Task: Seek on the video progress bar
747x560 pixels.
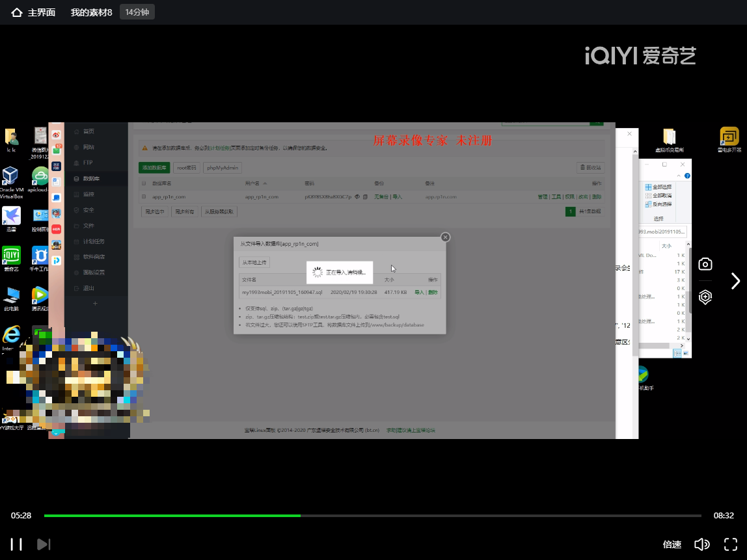Action: coord(373,515)
